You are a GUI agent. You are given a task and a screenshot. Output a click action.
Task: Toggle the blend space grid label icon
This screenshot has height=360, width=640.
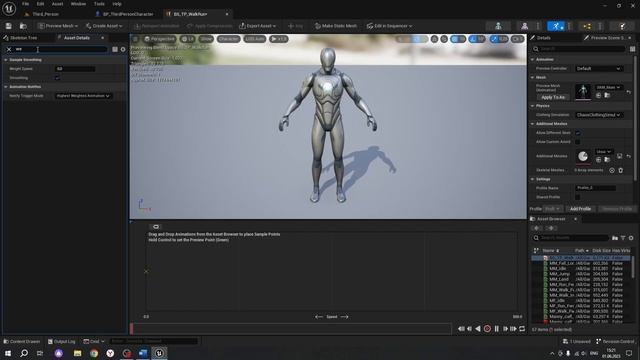pos(156,227)
